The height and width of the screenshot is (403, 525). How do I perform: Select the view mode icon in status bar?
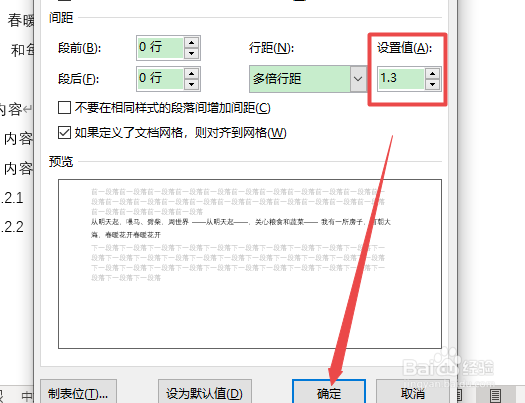(x=496, y=396)
